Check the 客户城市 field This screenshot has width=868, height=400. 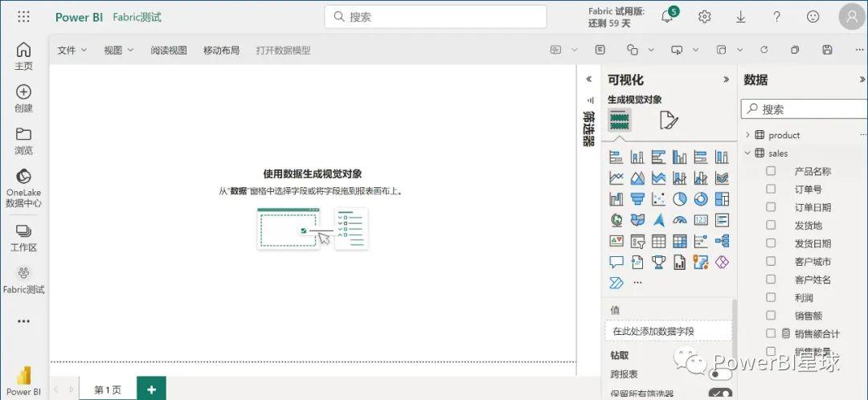click(x=771, y=261)
